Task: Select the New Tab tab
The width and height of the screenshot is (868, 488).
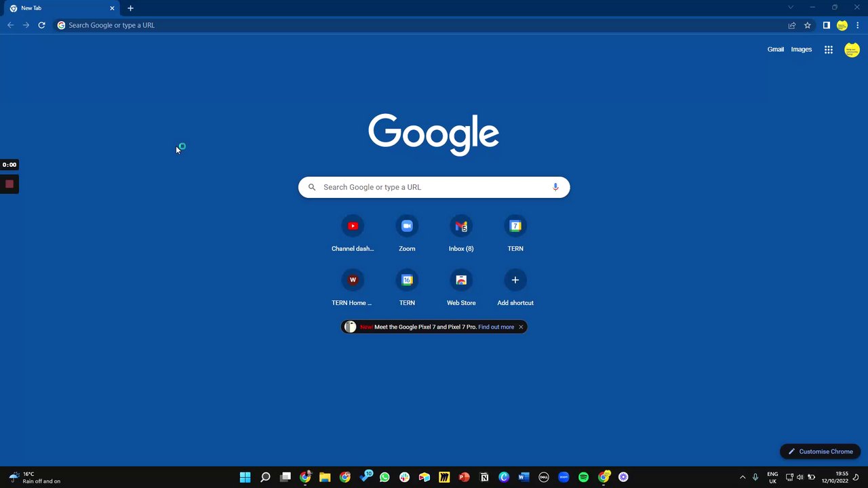Action: pyautogui.click(x=62, y=8)
